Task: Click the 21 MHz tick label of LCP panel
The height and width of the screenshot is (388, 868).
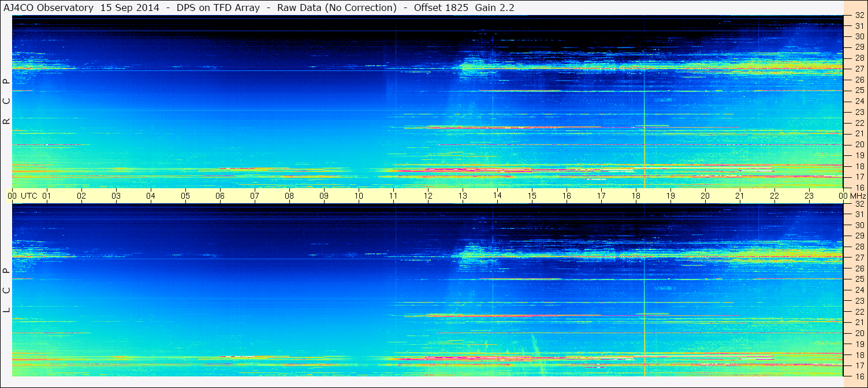Action: click(x=859, y=322)
